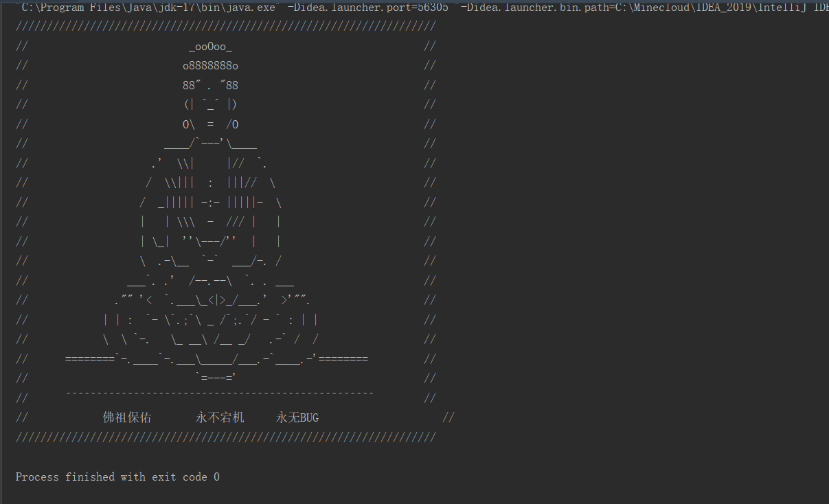Click the java.exe path in the command line

[x=148, y=7]
